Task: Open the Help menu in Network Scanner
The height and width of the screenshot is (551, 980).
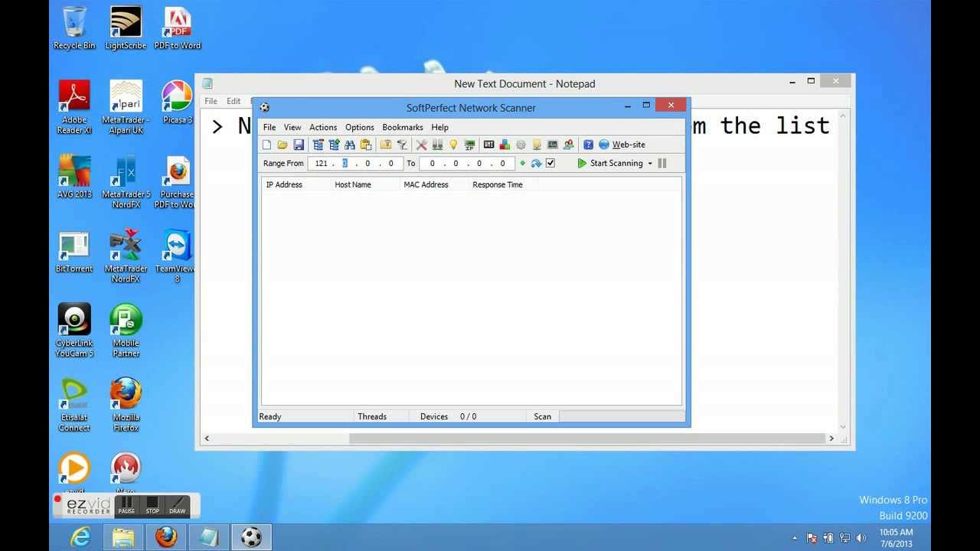Action: pos(439,127)
